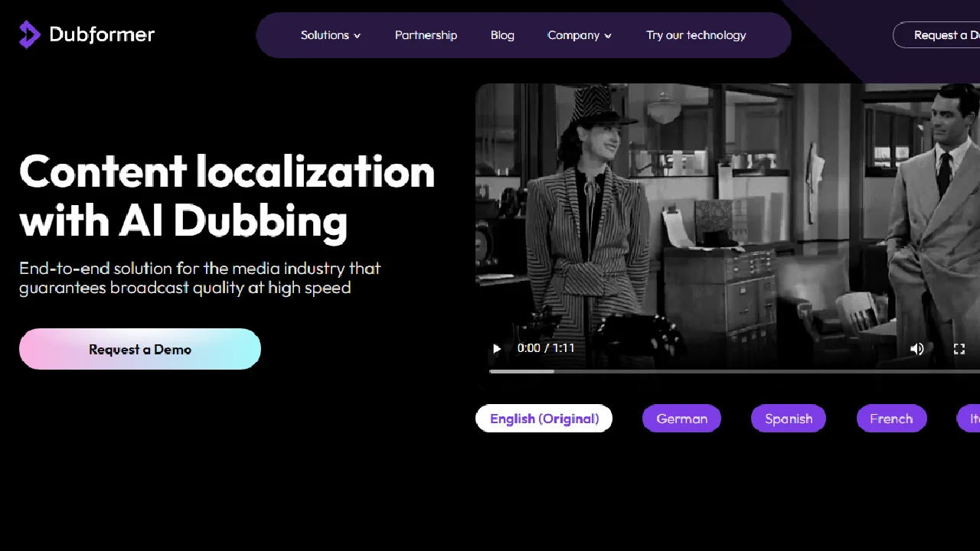Switch dubbing language to German
This screenshot has width=980, height=551.
(681, 419)
